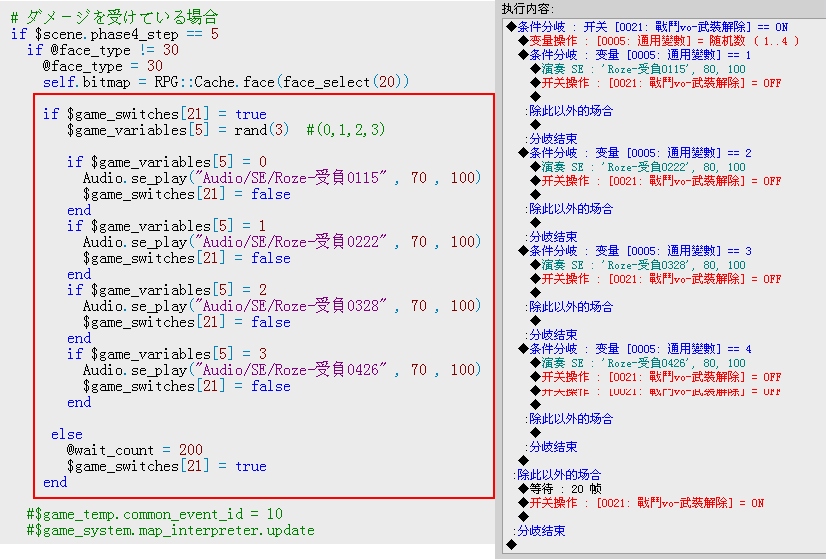Viewport: 826px width, 559px height.
Task: Click the line 'if $scene.phase4_step == 5'
Action: pos(114,34)
